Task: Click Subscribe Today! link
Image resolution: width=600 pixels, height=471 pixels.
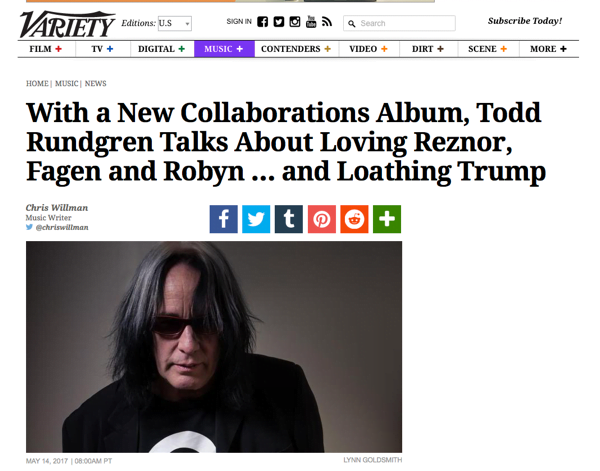Action: click(x=525, y=21)
